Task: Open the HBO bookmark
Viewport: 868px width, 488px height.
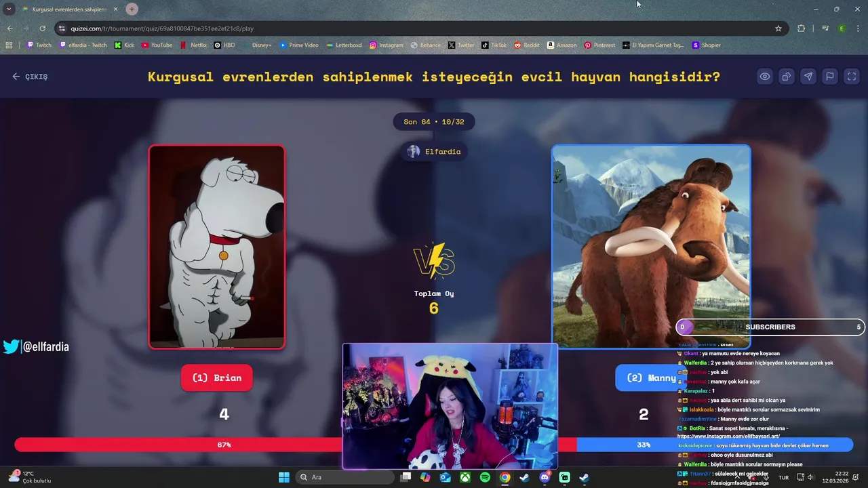Action: [224, 45]
